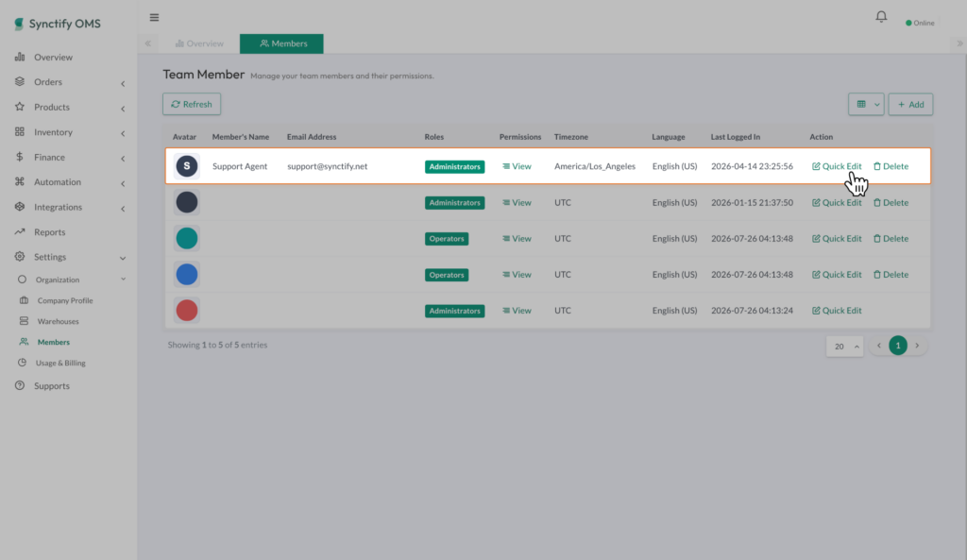View permissions of red avatar member
This screenshot has height=560, width=967.
point(517,311)
